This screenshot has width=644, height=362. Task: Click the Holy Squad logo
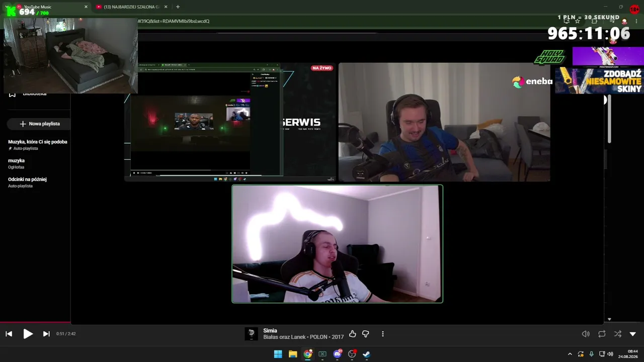tap(549, 57)
